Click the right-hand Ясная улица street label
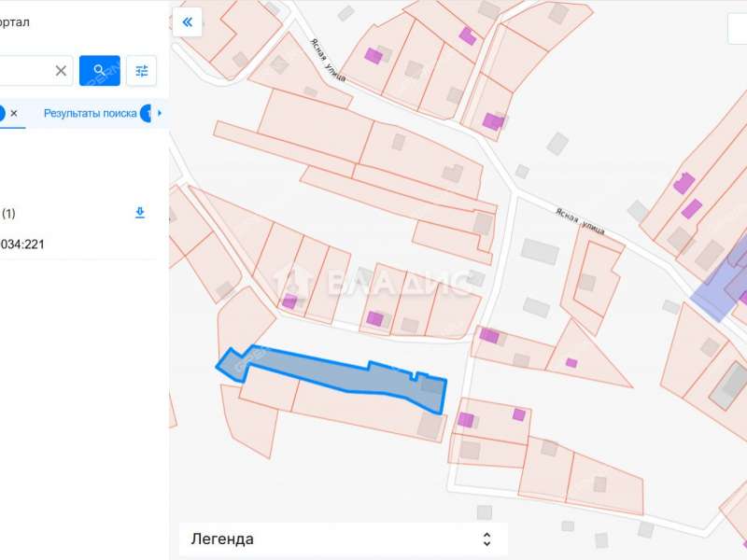Screen dimensions: 747x560 579,221
